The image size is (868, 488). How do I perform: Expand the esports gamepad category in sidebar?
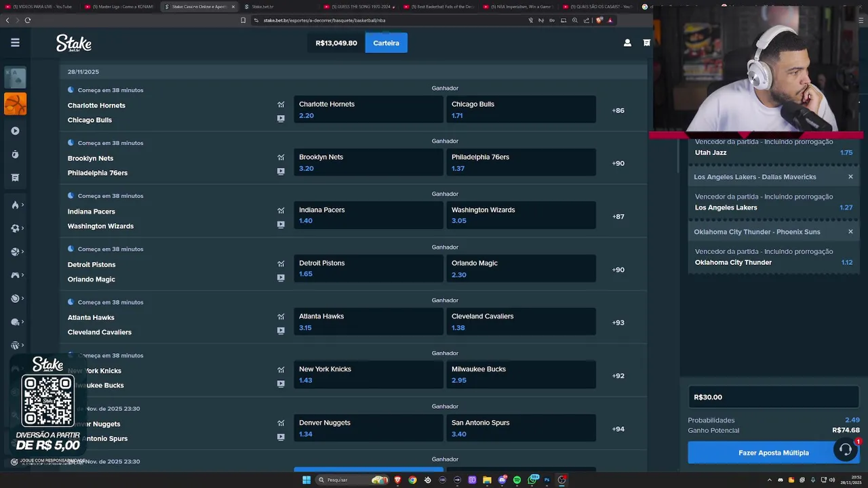tap(18, 275)
